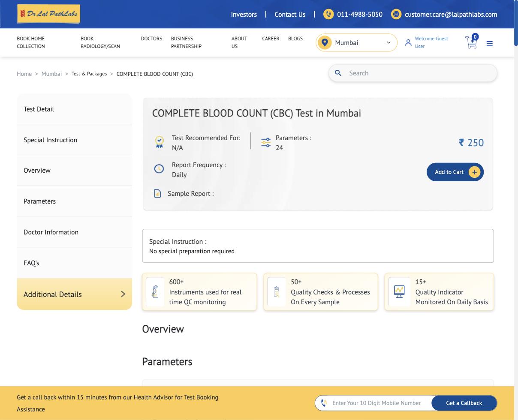
Task: Focus the Search input field
Action: pos(413,73)
